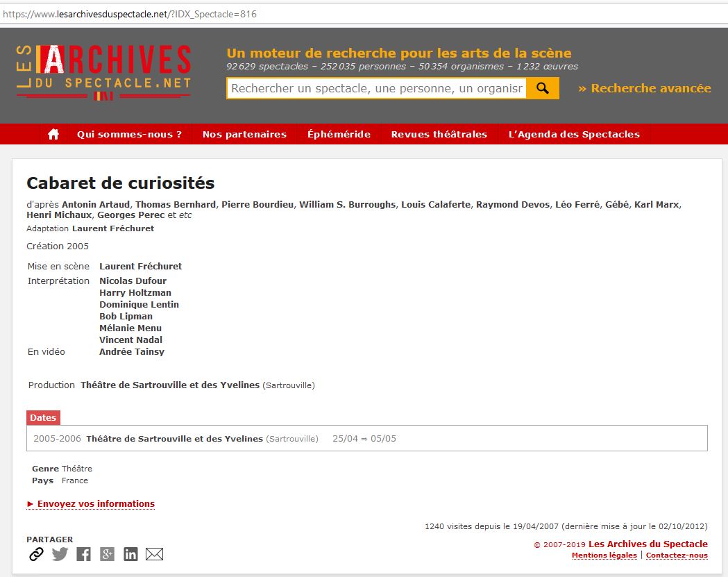
Task: Share the page on Twitter
Action: click(60, 554)
